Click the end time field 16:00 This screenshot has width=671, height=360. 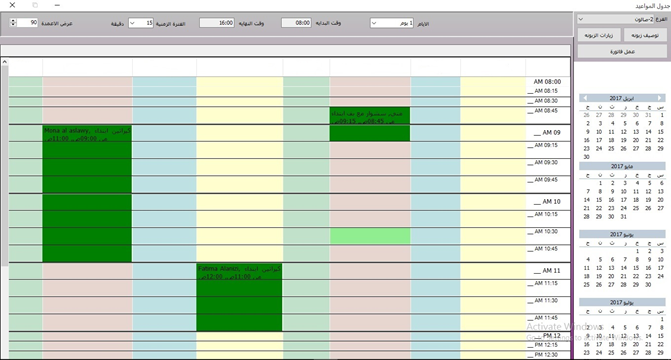pos(217,23)
